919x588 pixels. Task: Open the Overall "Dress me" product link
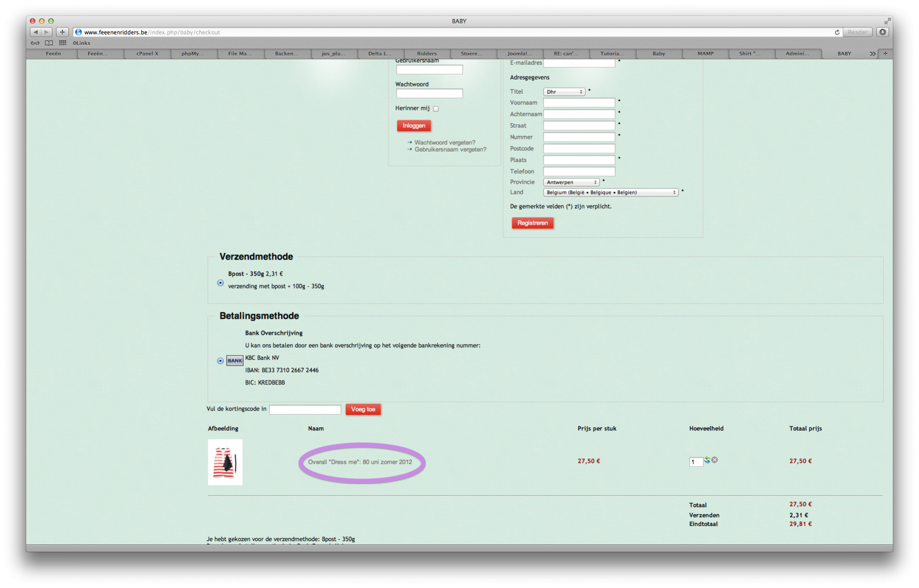point(360,462)
